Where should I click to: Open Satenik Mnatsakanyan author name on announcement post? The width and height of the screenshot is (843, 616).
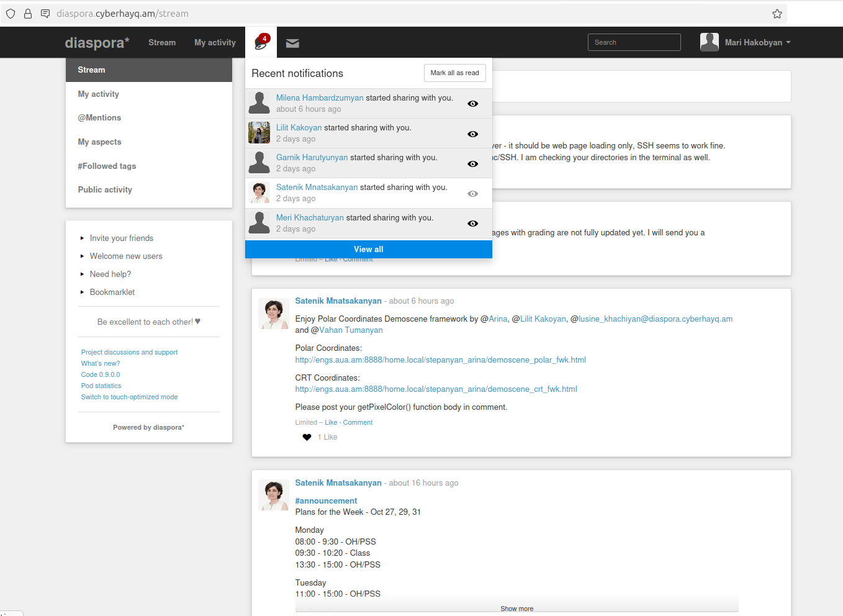[x=338, y=483]
